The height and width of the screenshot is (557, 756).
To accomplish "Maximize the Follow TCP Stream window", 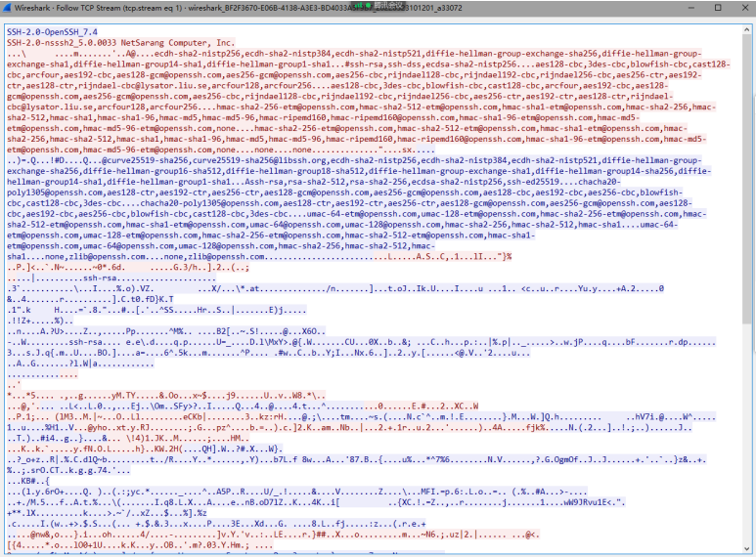I will pyautogui.click(x=718, y=8).
